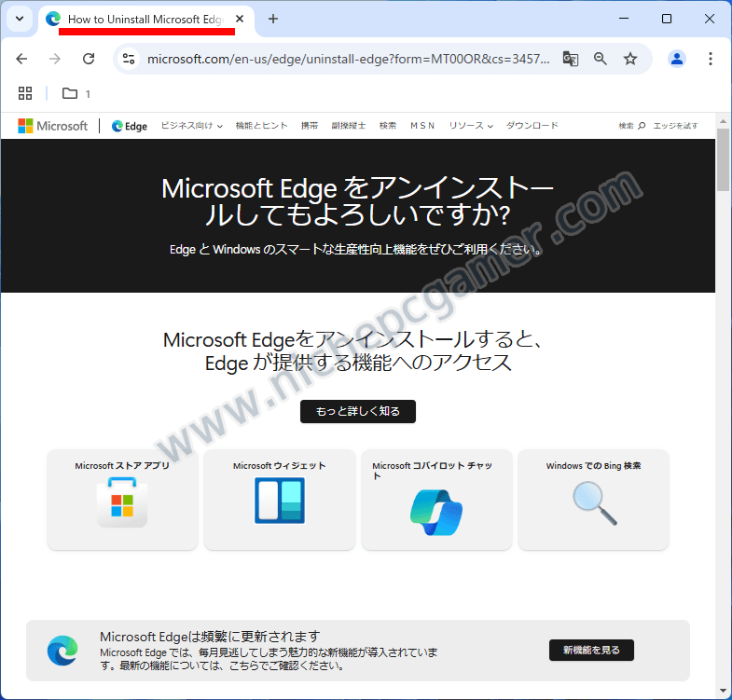Open the bookmark folder named 1
732x700 pixels.
click(76, 93)
